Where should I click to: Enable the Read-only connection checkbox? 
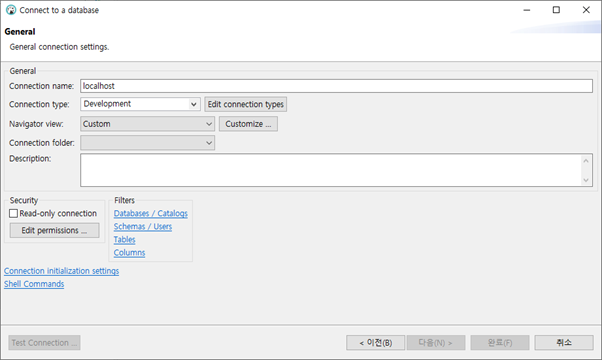(13, 213)
